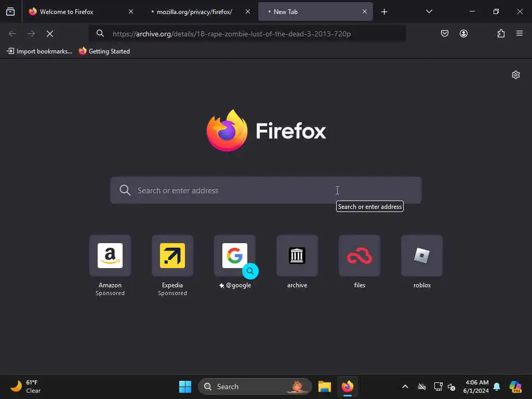Screen dimensions: 532x399
Task: Expand the list all tabs dropdown
Action: pos(429,11)
